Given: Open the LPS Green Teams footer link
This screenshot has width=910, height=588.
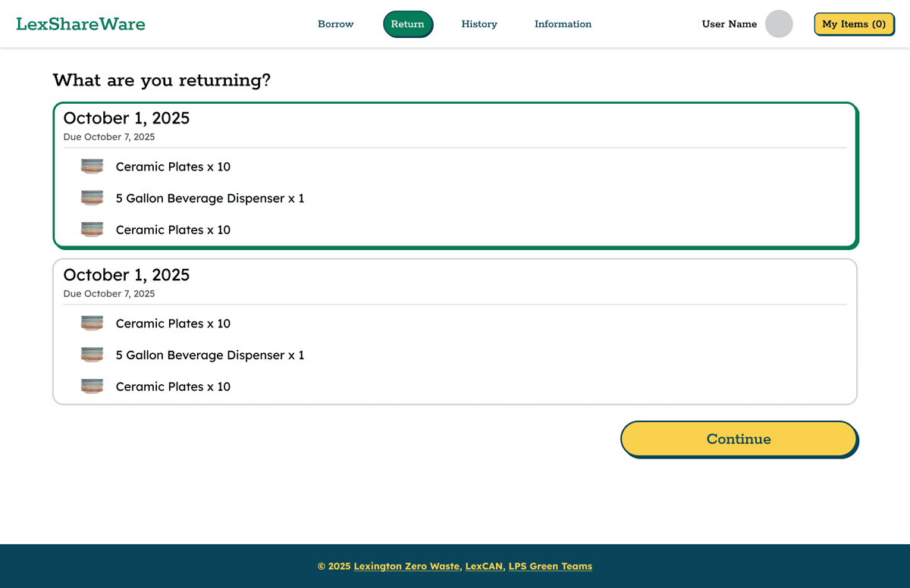Looking at the screenshot, I should point(550,566).
